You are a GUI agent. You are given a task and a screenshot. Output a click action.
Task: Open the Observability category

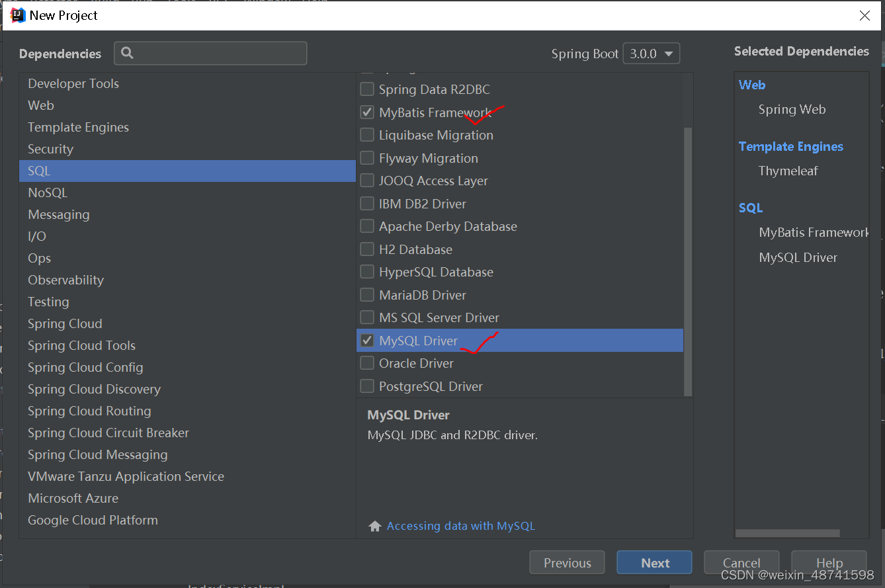coord(187,280)
